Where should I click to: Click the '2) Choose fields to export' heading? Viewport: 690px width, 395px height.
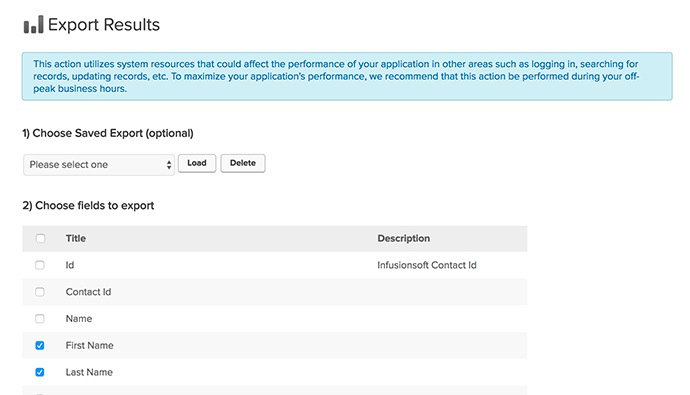pyautogui.click(x=88, y=206)
